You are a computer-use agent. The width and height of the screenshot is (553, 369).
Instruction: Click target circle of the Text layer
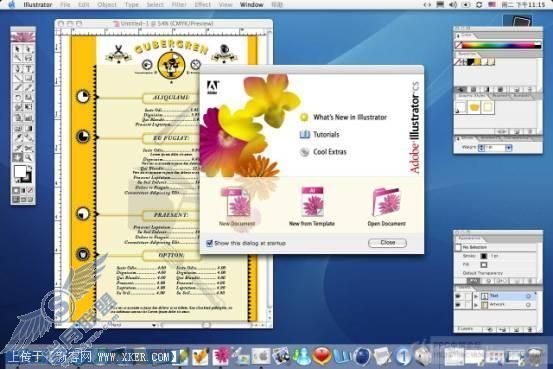point(528,296)
